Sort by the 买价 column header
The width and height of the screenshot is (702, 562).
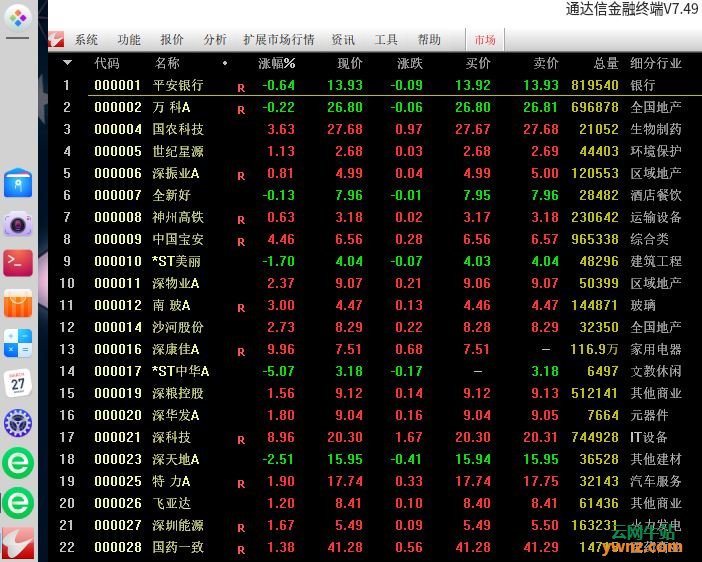[478, 63]
